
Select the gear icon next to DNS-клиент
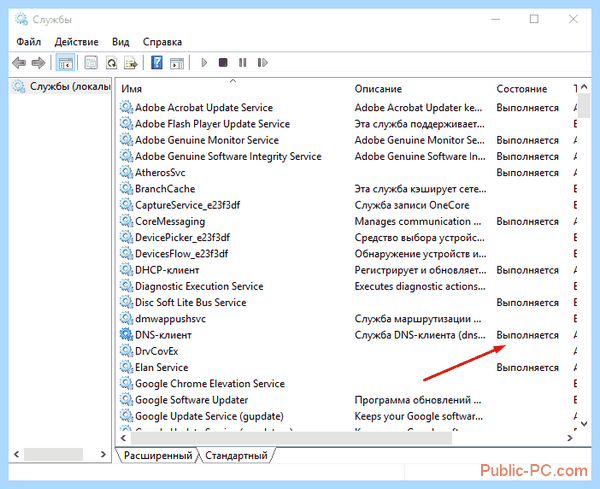126,335
